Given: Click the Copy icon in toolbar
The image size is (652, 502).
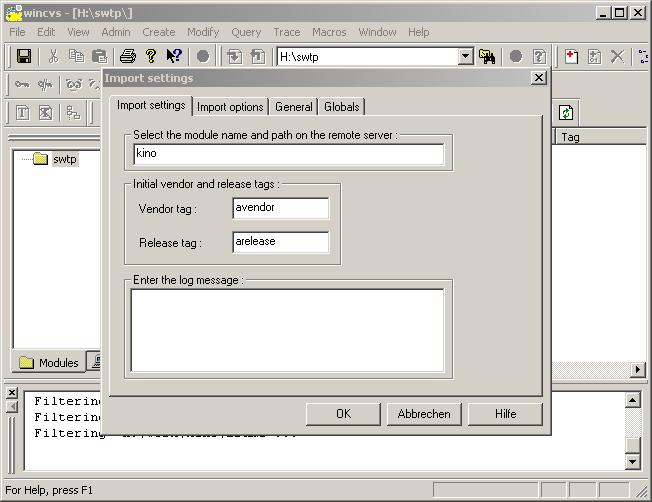Looking at the screenshot, I should pyautogui.click(x=77, y=57).
